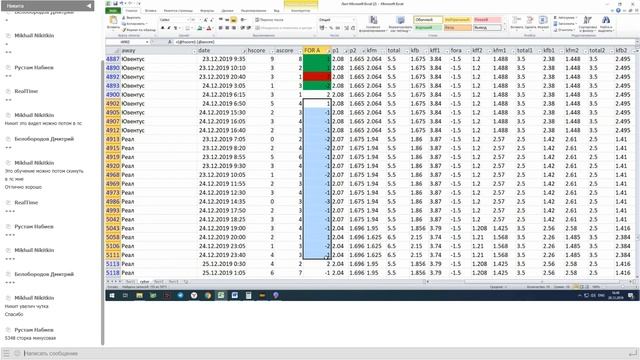The image size is (640, 360).
Task: Click 'Отлично хорошо' chat message
Action: coord(23,187)
